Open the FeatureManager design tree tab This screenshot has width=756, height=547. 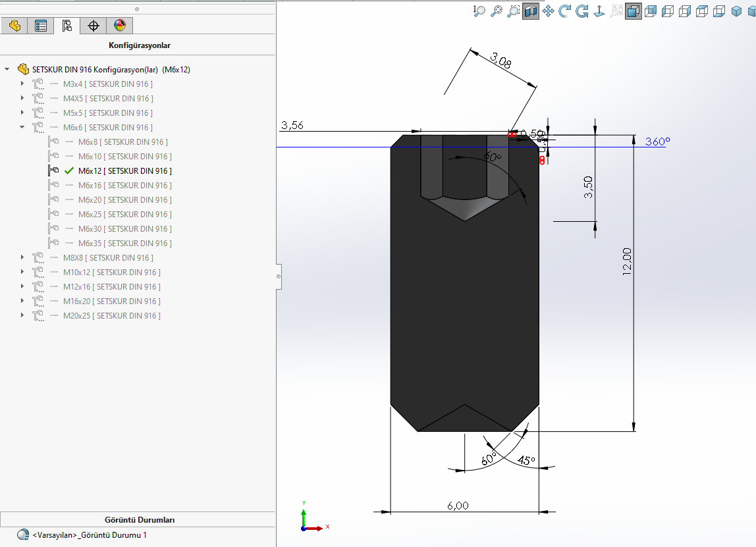14,26
